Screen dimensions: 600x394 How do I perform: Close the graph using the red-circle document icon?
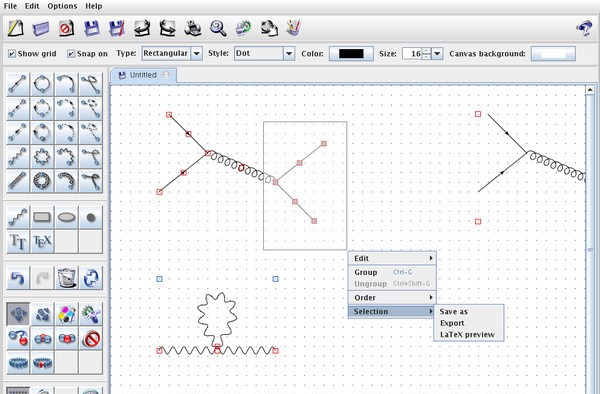(x=66, y=28)
